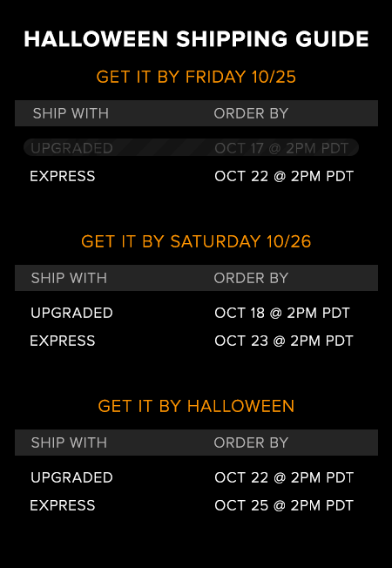
Task: Click Ship With header in Saturday table
Action: click(69, 278)
